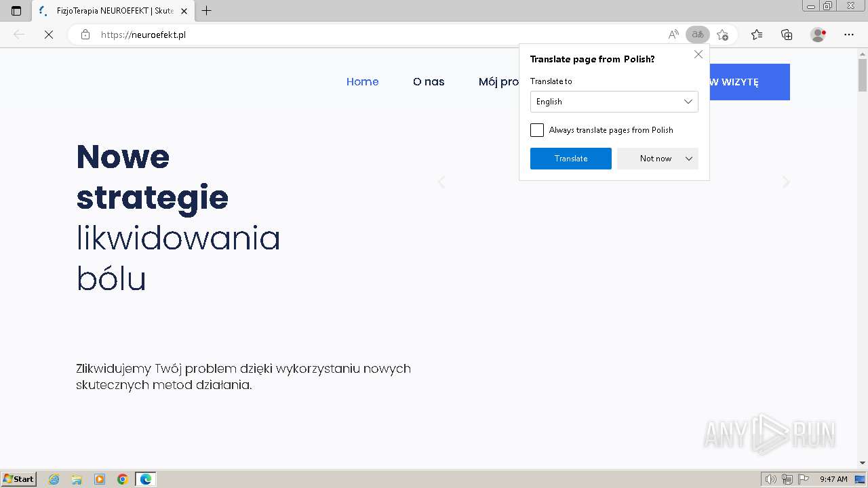Open the Translate to language dropdown
Viewport: 868px width, 488px height.
click(x=614, y=102)
